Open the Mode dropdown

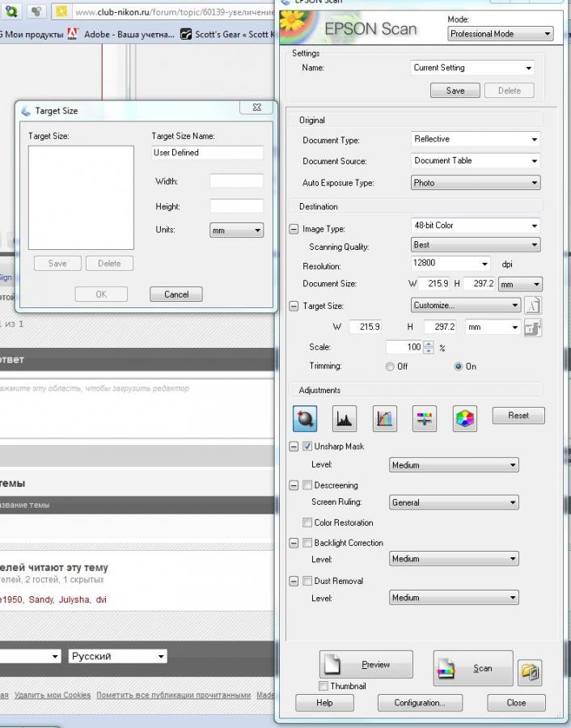point(501,34)
